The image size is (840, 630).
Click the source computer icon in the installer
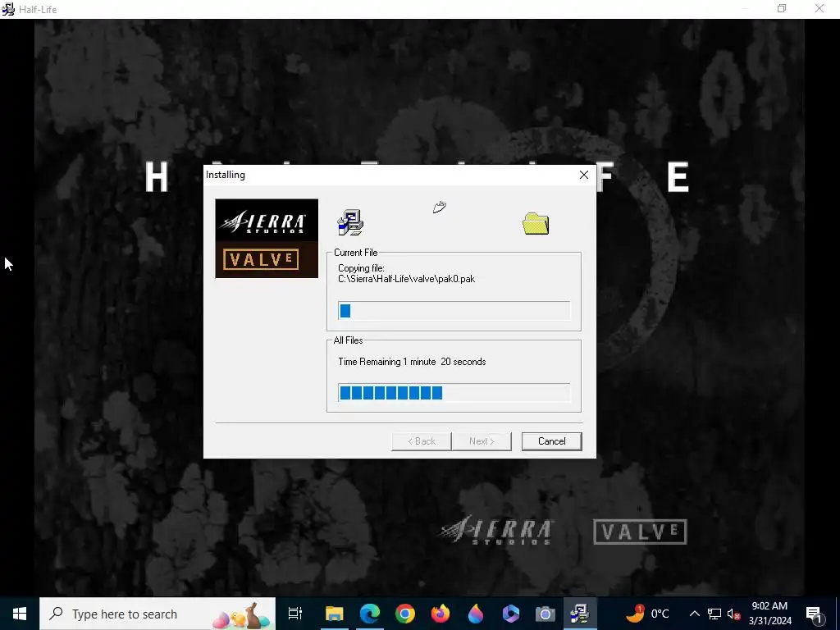(x=350, y=222)
